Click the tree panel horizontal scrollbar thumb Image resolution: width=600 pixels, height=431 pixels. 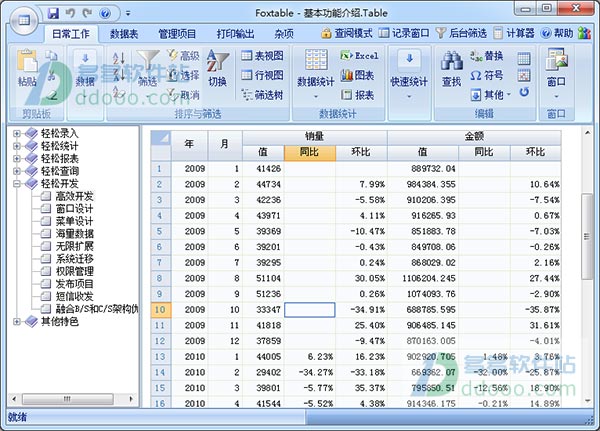67,399
